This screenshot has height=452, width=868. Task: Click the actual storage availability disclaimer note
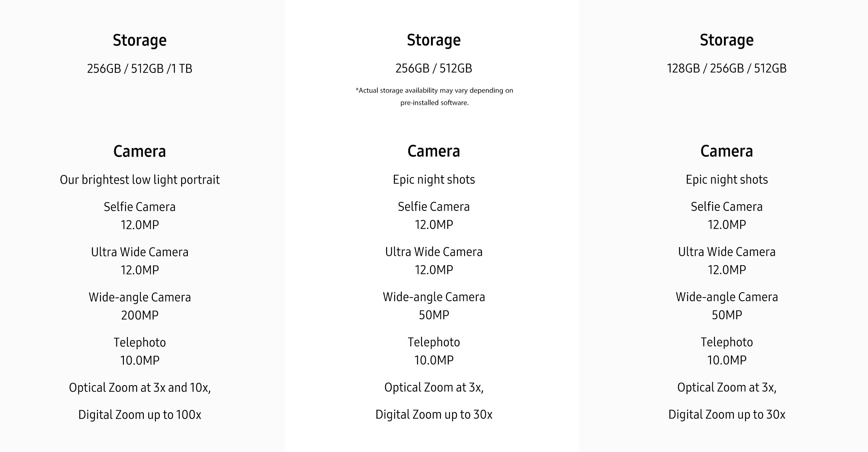pos(434,96)
